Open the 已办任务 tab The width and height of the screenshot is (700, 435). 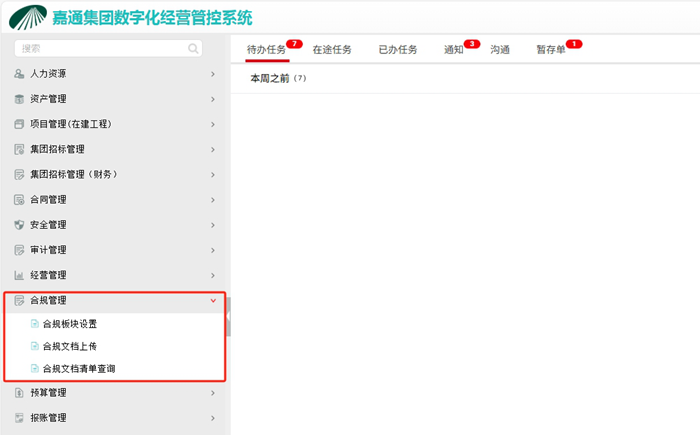point(397,49)
